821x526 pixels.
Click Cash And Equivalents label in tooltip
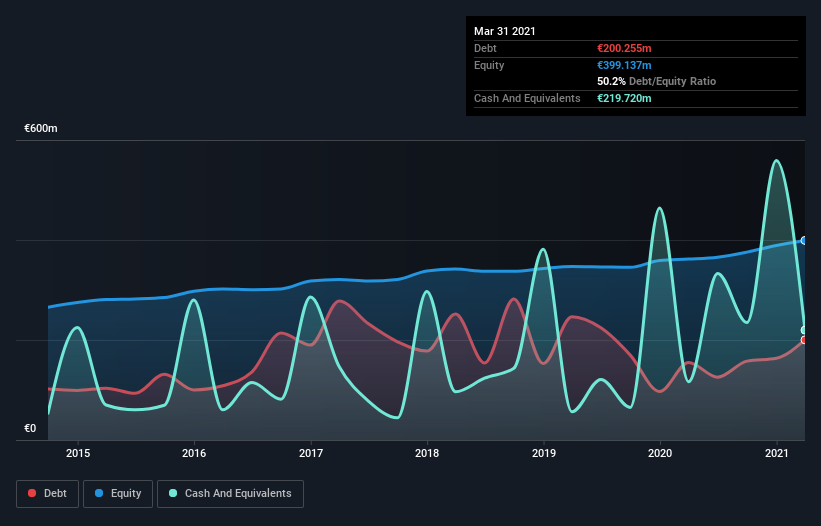pos(527,98)
